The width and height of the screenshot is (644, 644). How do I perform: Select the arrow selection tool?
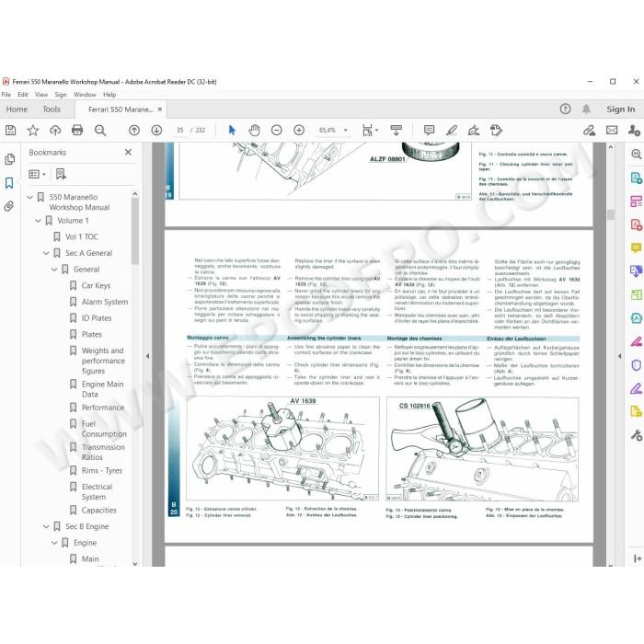pos(232,131)
